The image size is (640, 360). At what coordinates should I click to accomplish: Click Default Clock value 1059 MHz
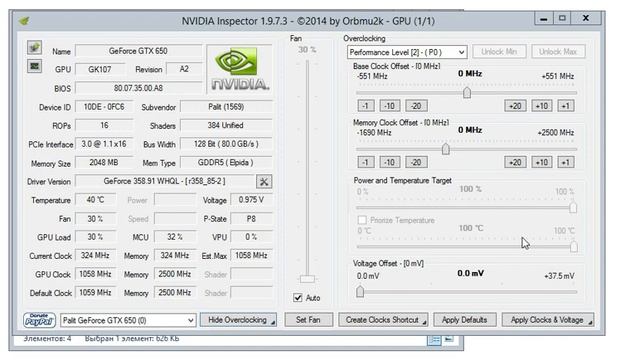pyautogui.click(x=96, y=293)
